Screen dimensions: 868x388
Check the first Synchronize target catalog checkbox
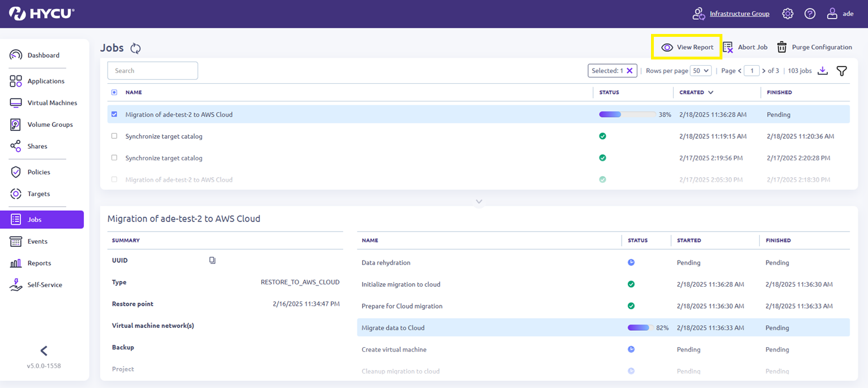point(114,136)
